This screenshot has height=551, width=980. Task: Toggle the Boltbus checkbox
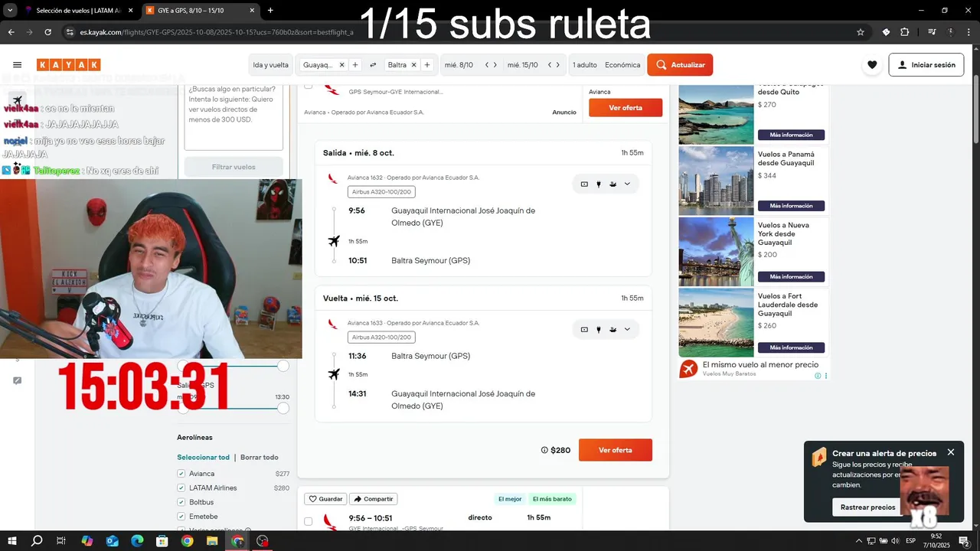[181, 502]
